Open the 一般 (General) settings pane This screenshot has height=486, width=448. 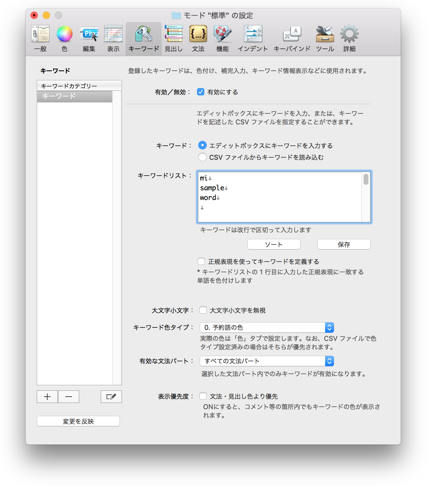40,38
